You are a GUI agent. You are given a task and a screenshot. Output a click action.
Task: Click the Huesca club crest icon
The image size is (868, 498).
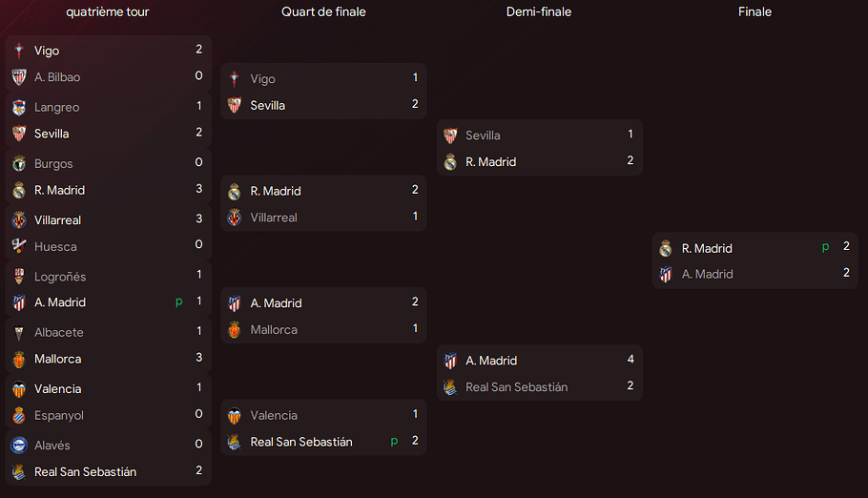point(19,246)
